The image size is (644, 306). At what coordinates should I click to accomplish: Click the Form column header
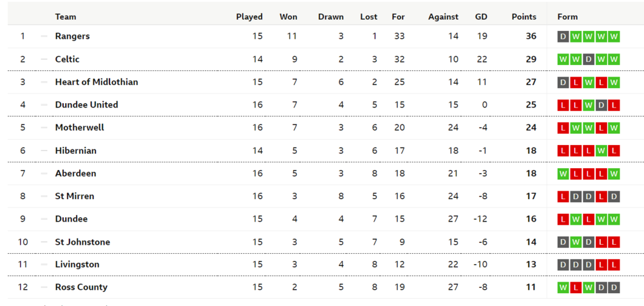coord(567,17)
